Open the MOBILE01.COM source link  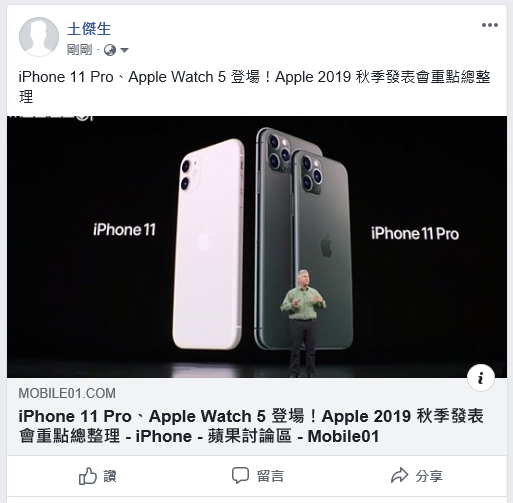[67, 393]
